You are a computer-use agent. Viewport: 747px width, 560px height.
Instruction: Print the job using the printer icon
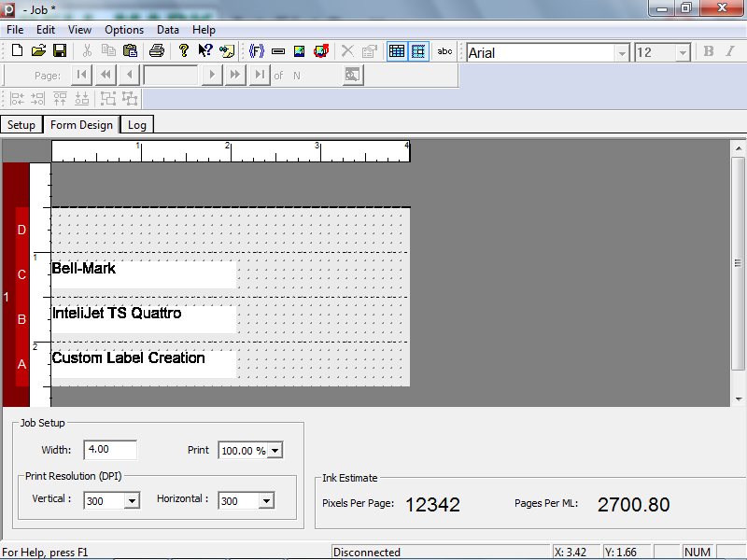[x=157, y=50]
